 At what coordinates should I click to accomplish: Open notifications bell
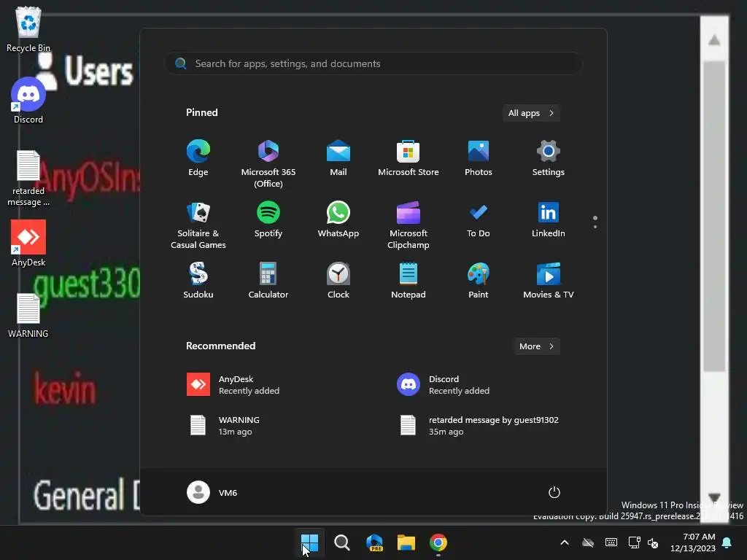(727, 542)
